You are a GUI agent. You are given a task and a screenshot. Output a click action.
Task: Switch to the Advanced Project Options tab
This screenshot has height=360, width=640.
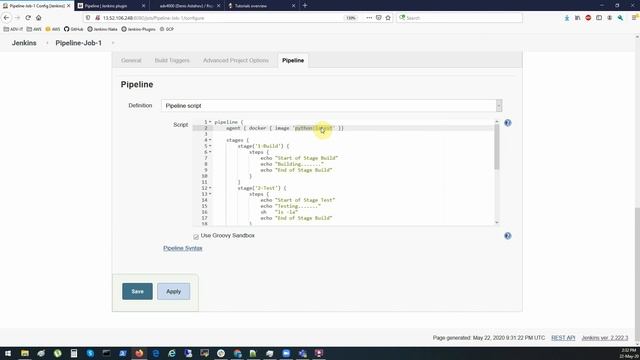coord(236,60)
